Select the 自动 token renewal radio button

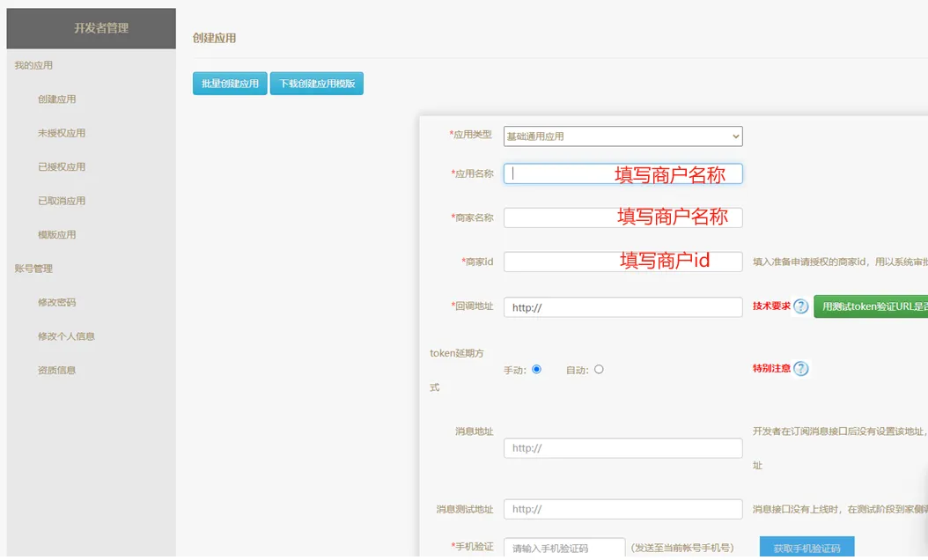pyautogui.click(x=599, y=369)
